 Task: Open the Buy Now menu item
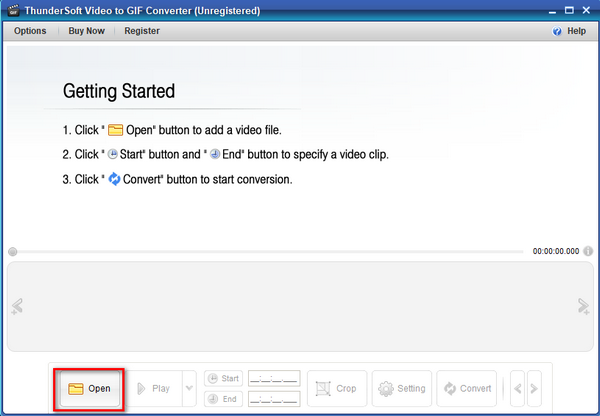coord(85,31)
